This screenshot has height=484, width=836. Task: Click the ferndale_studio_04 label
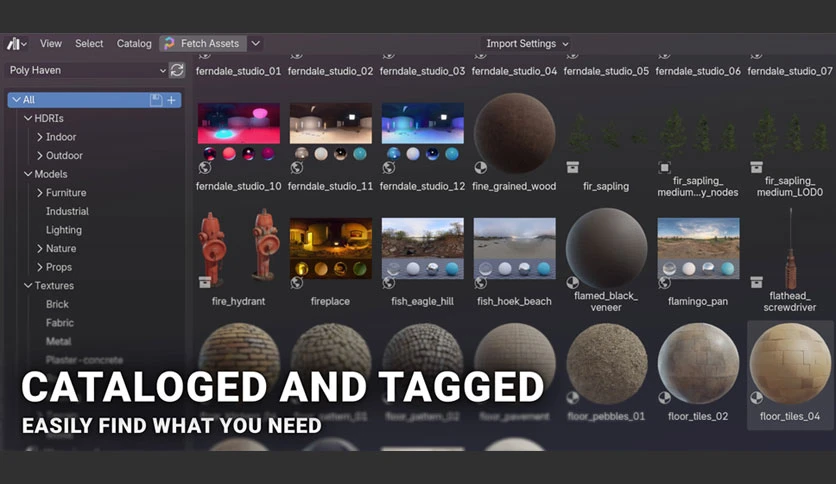515,71
